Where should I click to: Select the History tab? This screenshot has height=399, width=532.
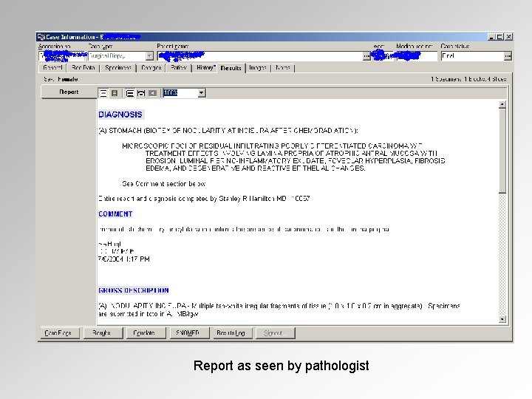coord(205,68)
